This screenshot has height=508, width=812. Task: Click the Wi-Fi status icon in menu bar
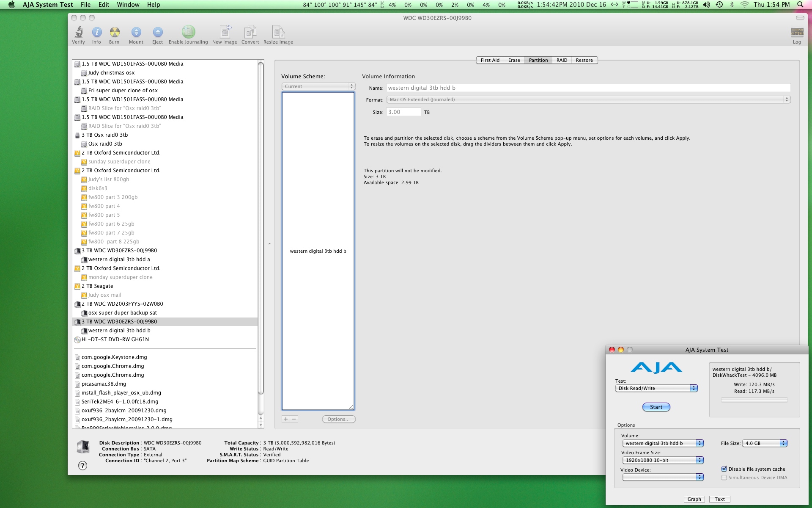click(x=745, y=5)
